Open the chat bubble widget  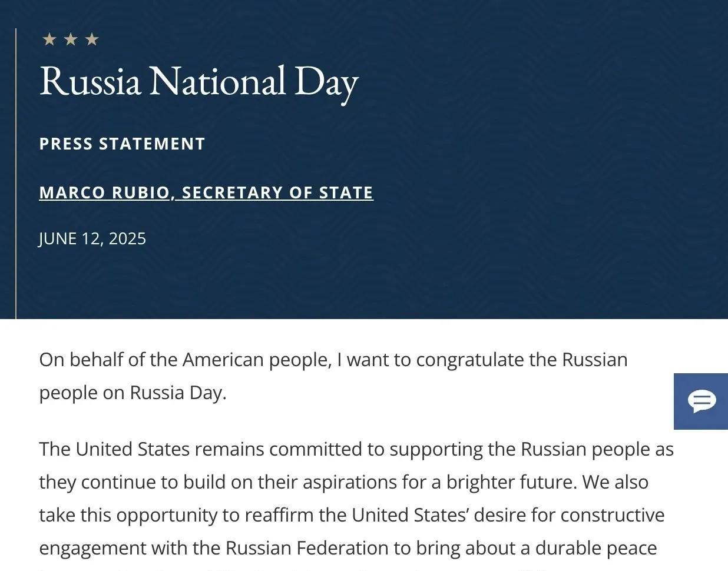coord(701,401)
